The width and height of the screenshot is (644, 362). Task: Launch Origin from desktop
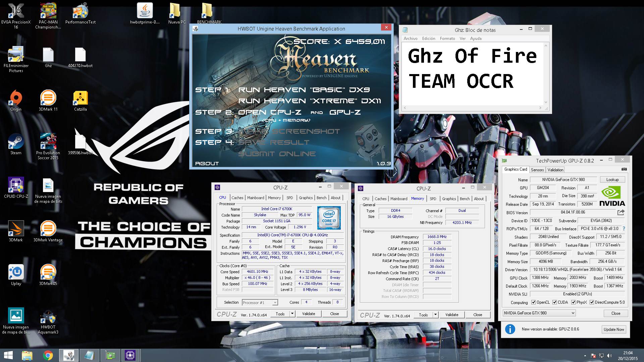pos(16,101)
